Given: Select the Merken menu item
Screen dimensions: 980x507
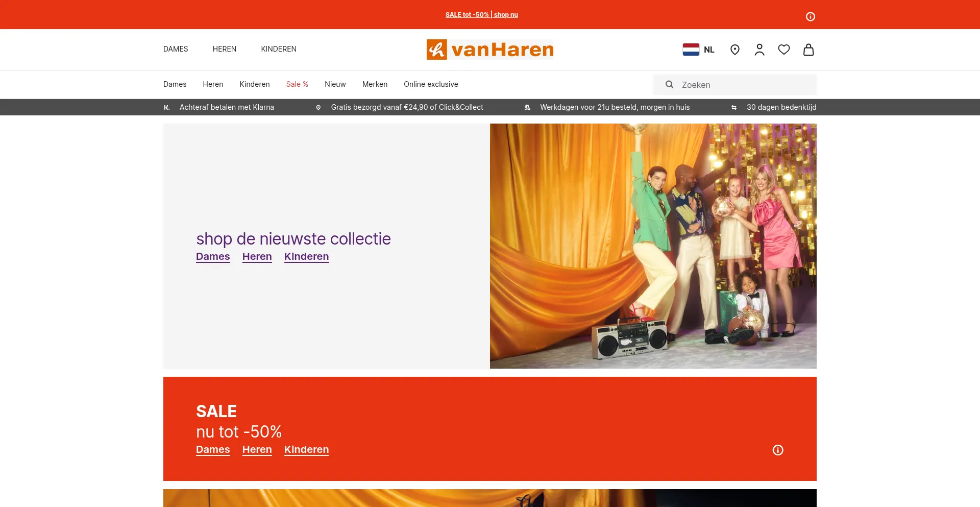Looking at the screenshot, I should pos(375,84).
